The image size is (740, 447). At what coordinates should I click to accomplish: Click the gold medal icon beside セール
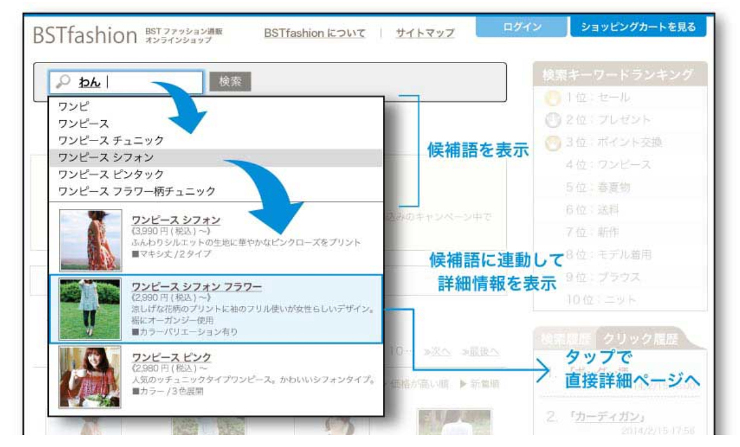(x=550, y=98)
